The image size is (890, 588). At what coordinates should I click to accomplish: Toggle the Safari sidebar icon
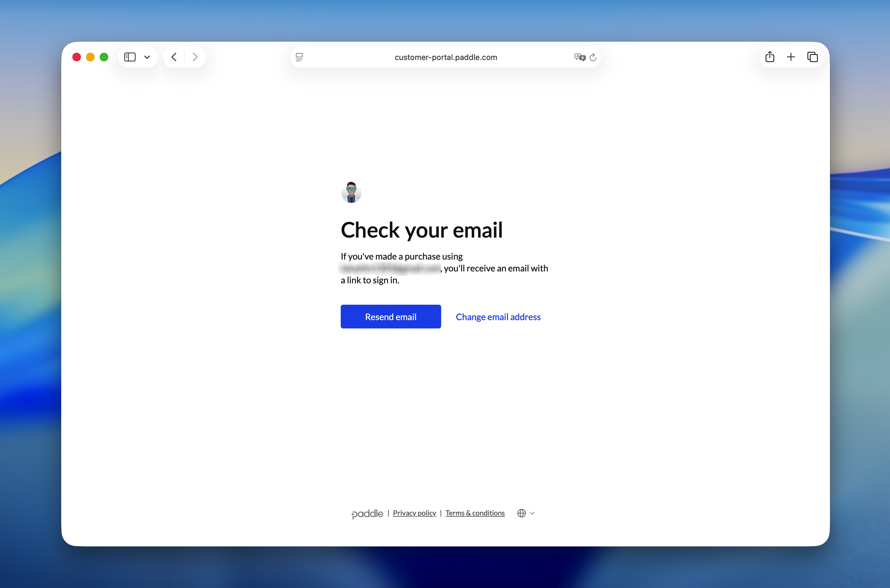point(130,57)
